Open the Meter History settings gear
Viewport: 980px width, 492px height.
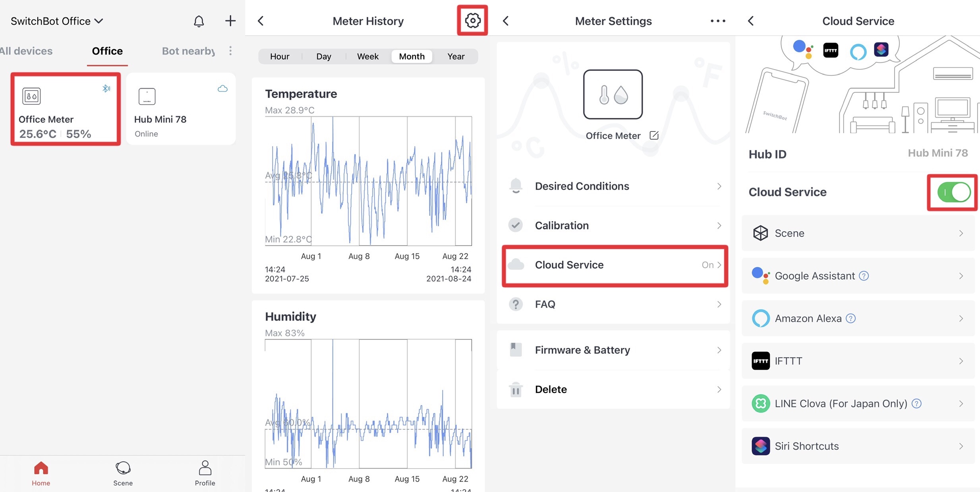point(472,20)
